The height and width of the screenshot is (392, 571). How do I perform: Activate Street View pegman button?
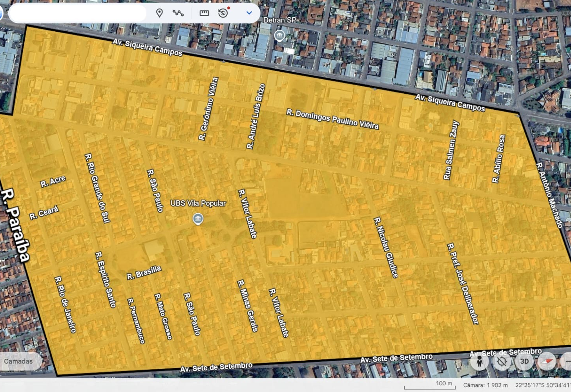pos(479,361)
